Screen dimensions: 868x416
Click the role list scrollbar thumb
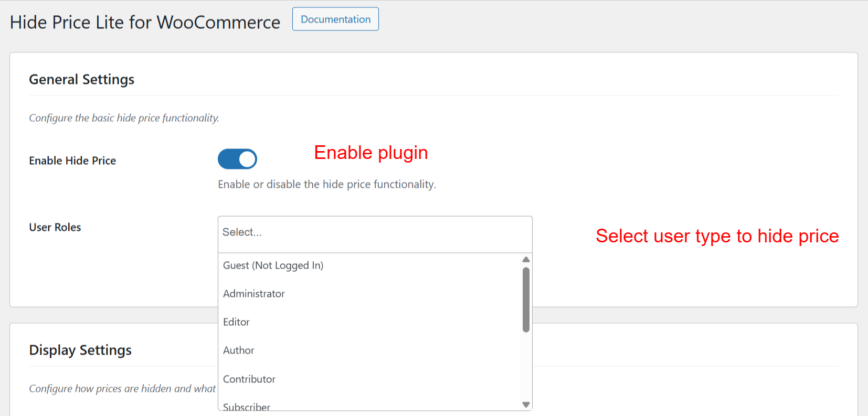526,300
